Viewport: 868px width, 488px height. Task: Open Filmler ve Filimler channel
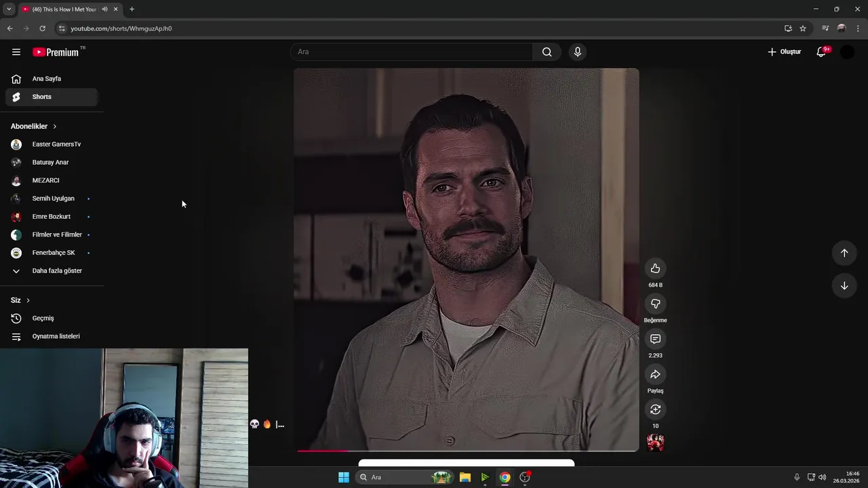click(52, 235)
